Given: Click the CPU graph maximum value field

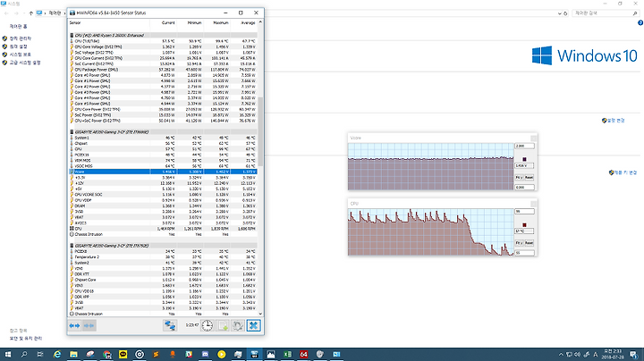Looking at the screenshot, I should (524, 212).
